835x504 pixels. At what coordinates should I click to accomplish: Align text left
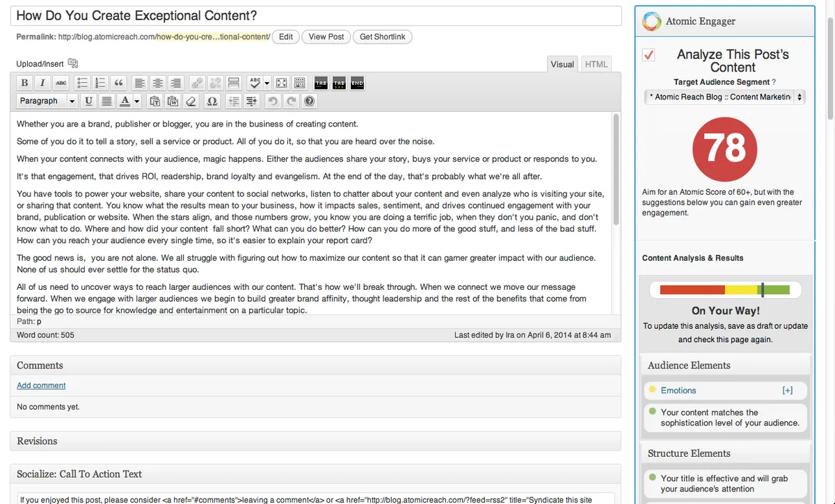(140, 83)
